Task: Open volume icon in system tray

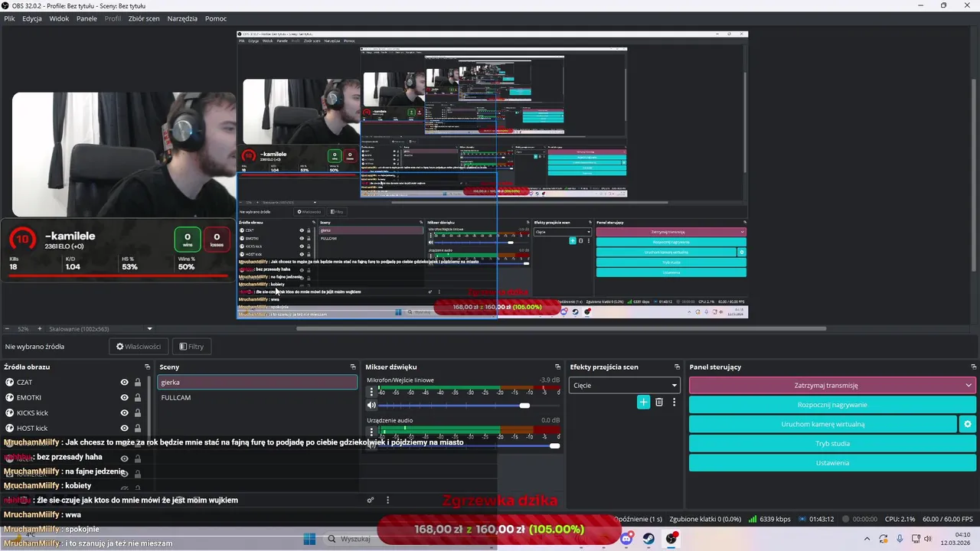Action: [927, 539]
